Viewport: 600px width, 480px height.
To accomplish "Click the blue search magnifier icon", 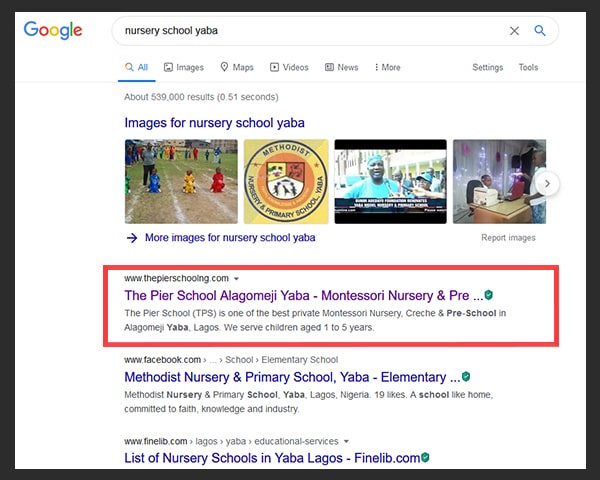I will click(540, 30).
